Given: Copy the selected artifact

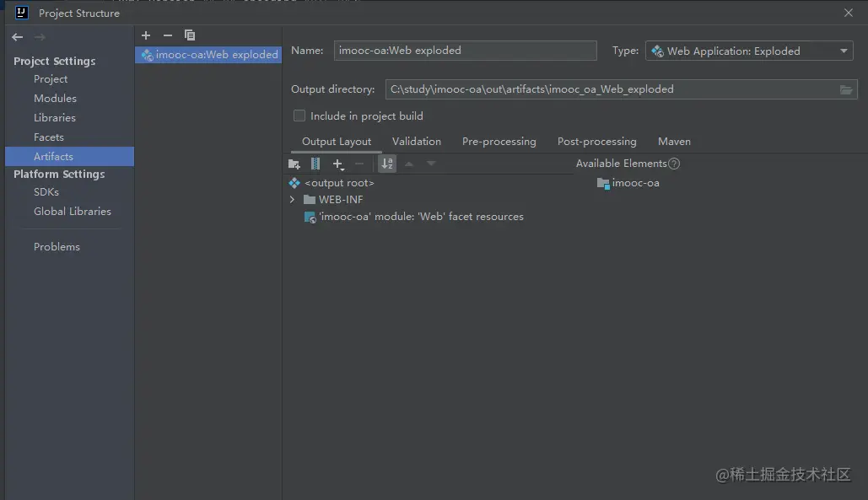Looking at the screenshot, I should [190, 35].
